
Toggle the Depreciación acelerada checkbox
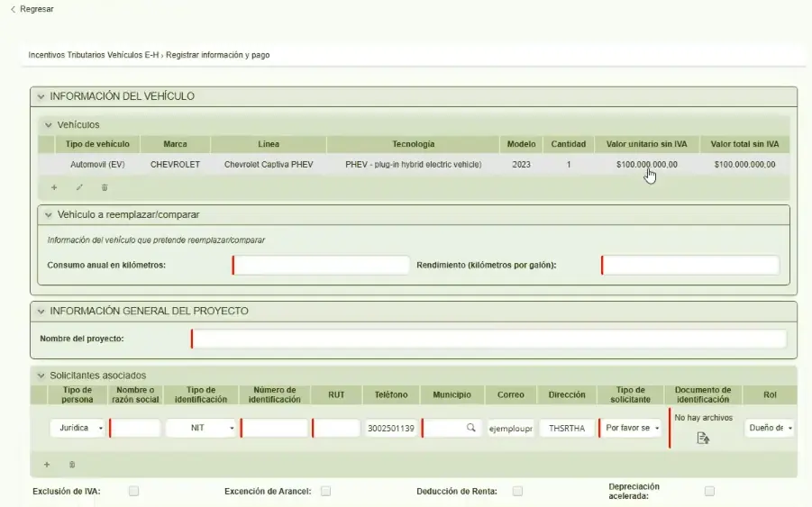709,491
